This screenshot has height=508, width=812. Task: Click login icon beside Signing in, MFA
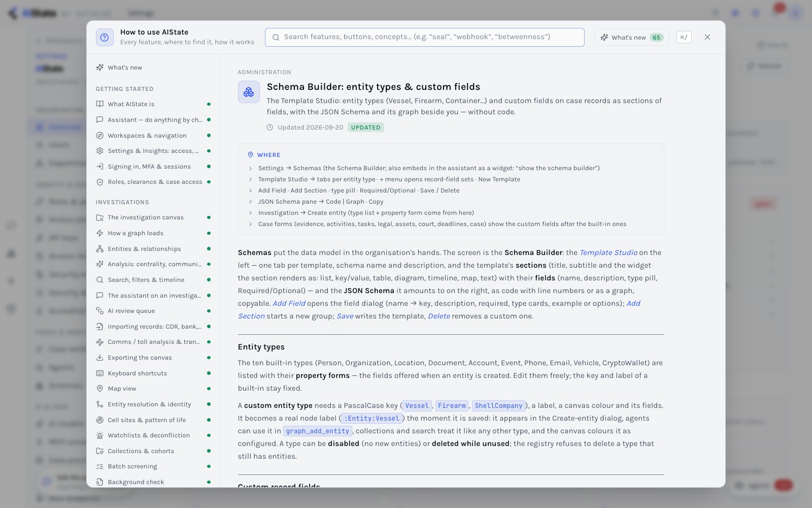100,167
